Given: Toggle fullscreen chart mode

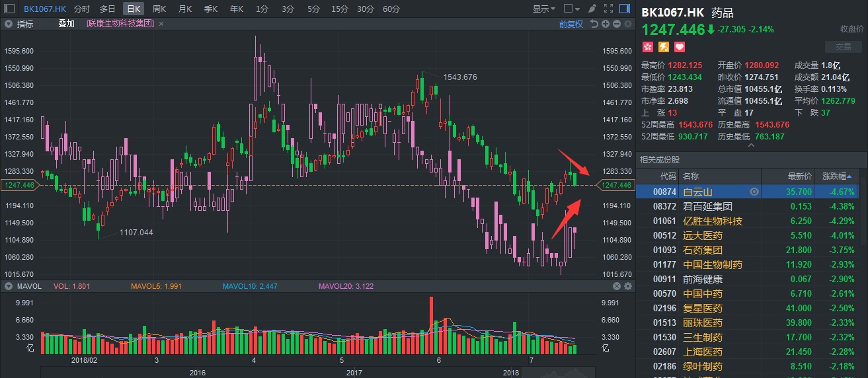Looking at the screenshot, I should point(609,9).
